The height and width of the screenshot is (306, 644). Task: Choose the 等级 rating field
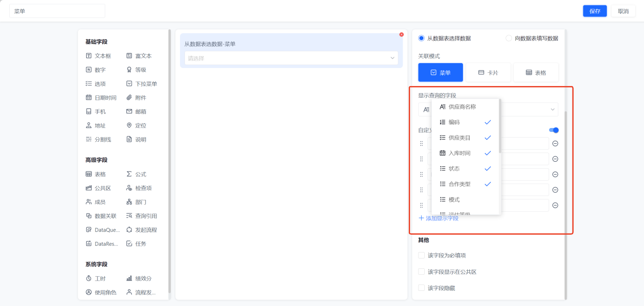tap(136, 70)
